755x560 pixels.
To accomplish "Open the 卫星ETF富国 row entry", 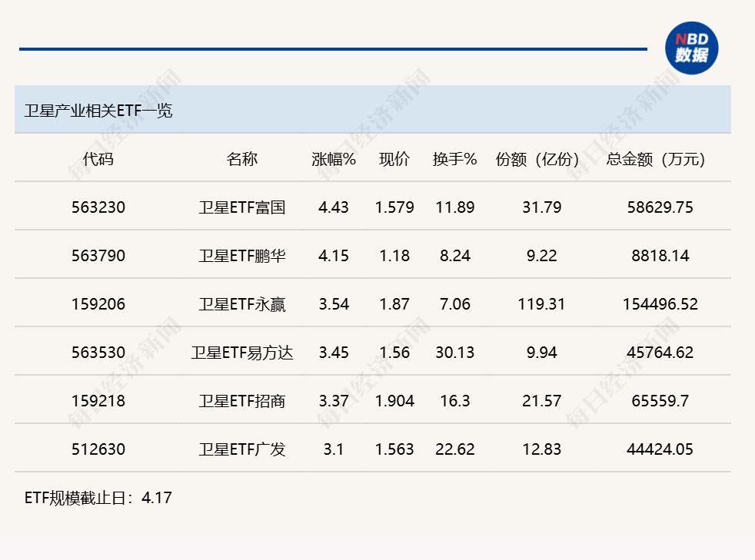I will tap(243, 207).
